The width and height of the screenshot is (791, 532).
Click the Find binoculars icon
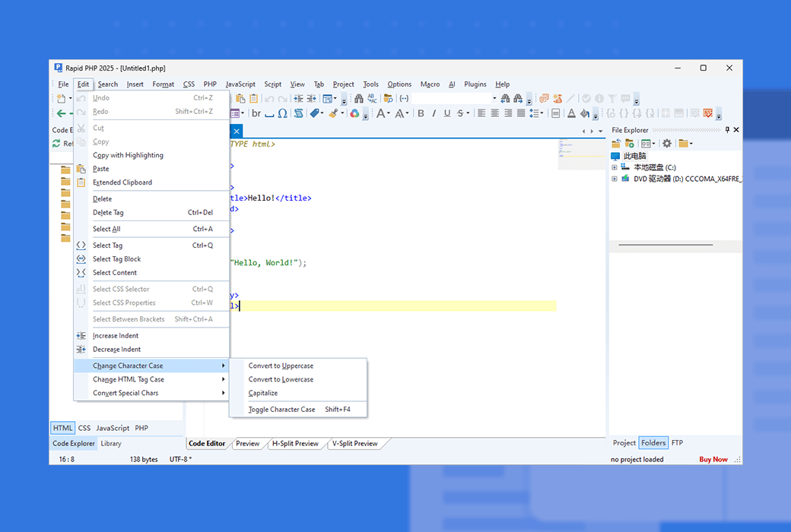click(359, 98)
